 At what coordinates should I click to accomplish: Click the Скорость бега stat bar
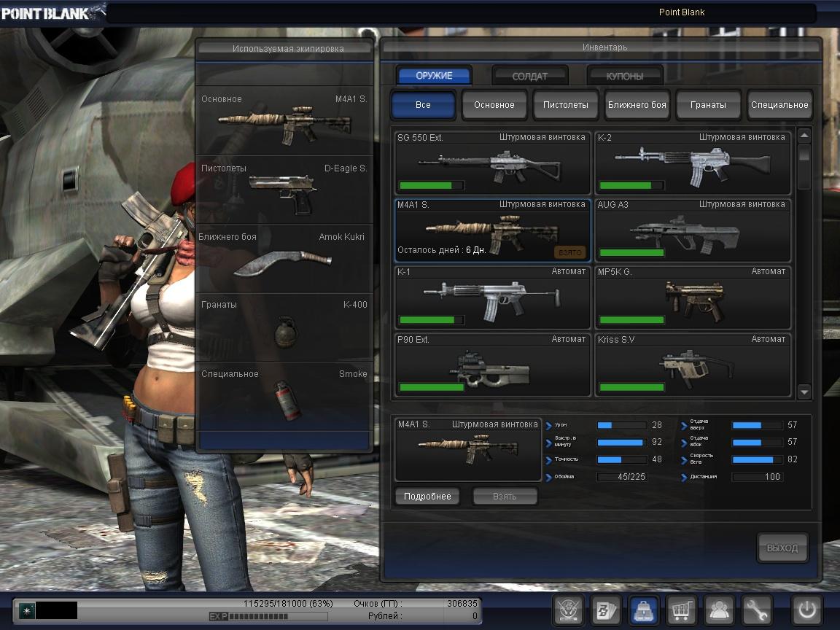pyautogui.click(x=756, y=459)
